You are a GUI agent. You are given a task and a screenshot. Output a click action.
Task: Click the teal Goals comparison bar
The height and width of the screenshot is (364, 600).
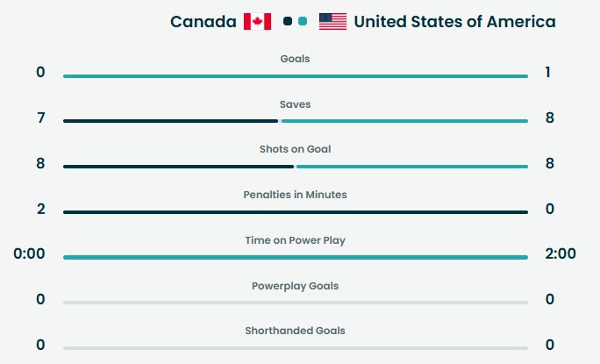point(295,76)
